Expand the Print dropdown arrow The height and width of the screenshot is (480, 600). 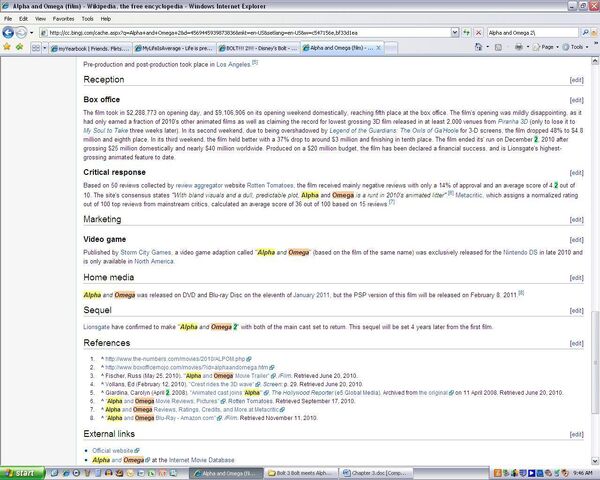click(x=528, y=47)
